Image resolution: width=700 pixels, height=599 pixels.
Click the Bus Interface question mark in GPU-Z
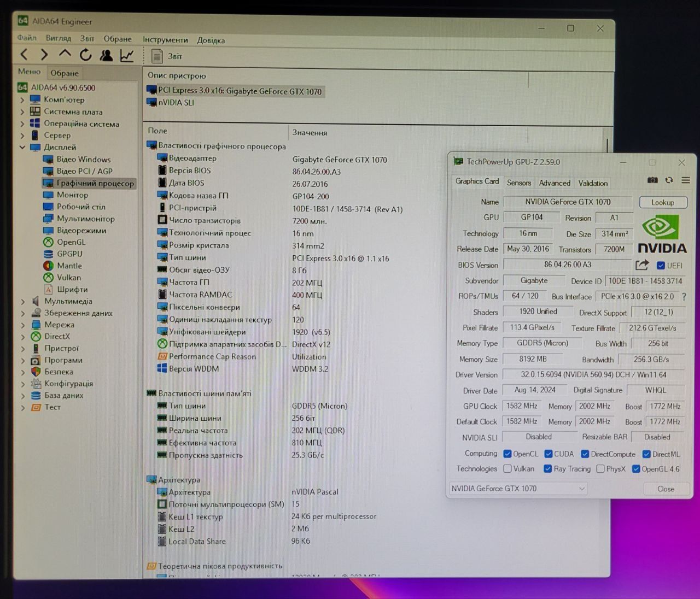point(684,297)
